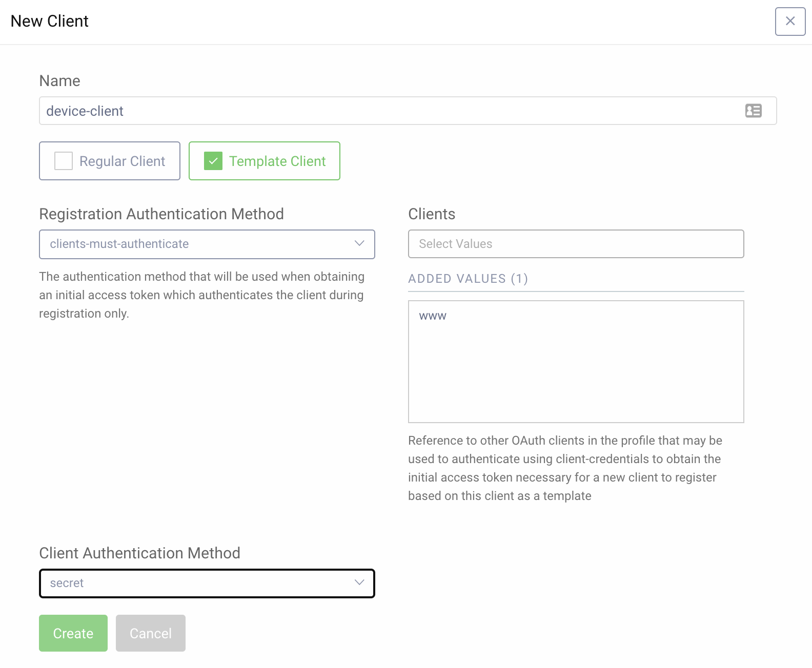Edit the Name field containing device-client
The width and height of the screenshot is (812, 668).
(x=408, y=111)
